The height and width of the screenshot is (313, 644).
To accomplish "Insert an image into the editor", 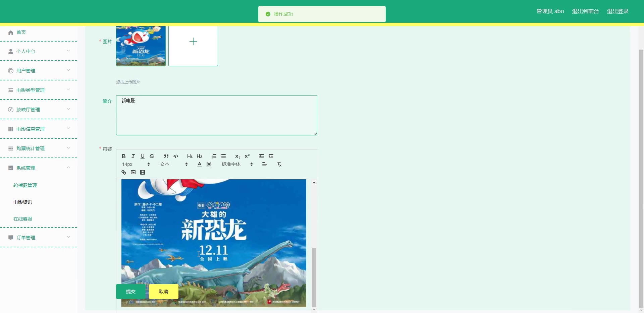I will [x=133, y=172].
